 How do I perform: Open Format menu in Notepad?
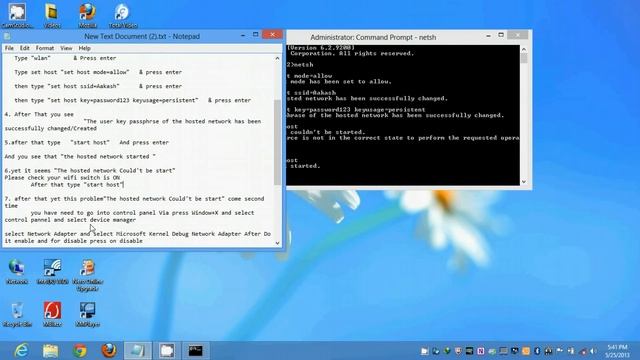tap(44, 48)
